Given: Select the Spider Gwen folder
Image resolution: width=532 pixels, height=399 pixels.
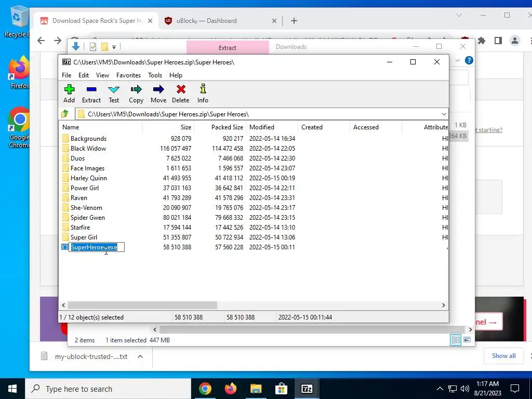Looking at the screenshot, I should [x=87, y=217].
